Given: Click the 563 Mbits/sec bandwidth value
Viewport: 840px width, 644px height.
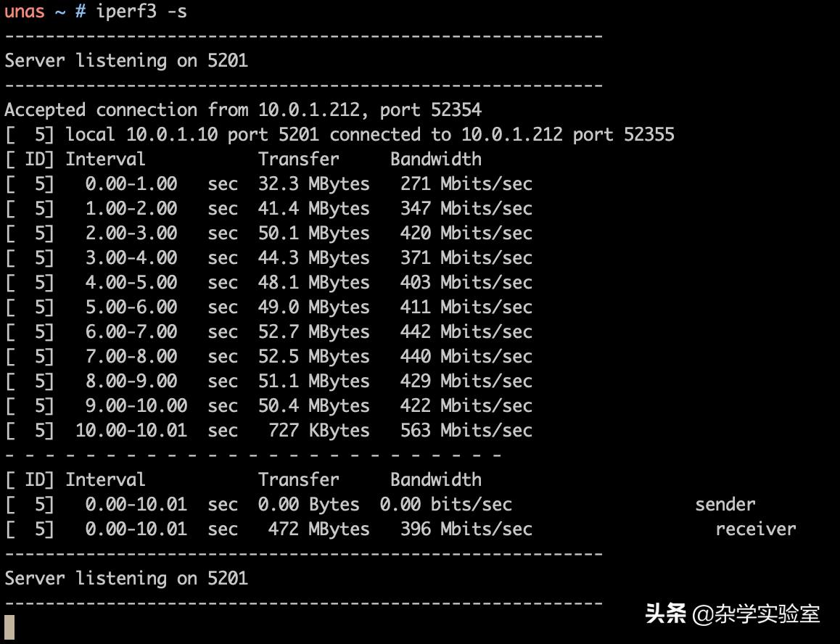Looking at the screenshot, I should tap(466, 430).
